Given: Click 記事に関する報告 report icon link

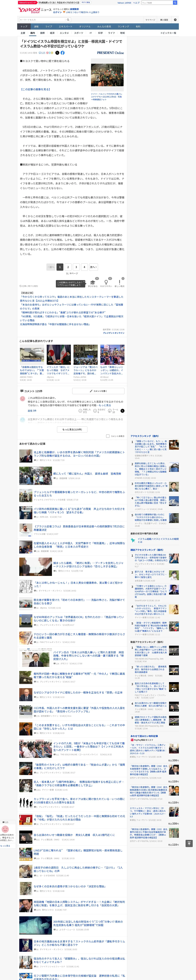Looking at the screenshot, I should coord(29,286).
